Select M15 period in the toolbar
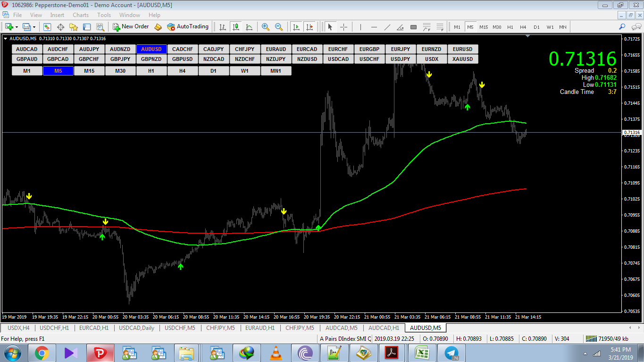644x362 pixels. click(x=484, y=27)
